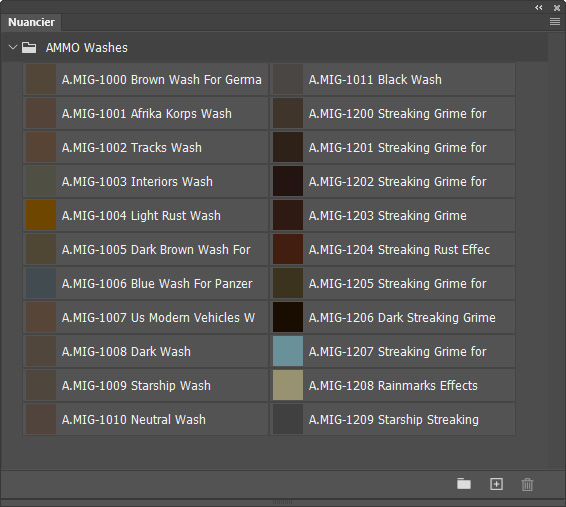The image size is (566, 507).
Task: Select the text "A.MIG-1008 Dark Wash"
Action: (126, 351)
